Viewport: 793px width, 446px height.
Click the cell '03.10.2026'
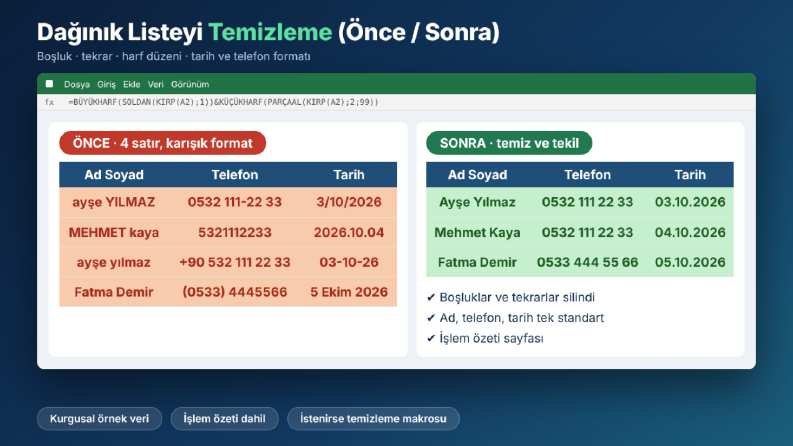pyautogui.click(x=690, y=202)
